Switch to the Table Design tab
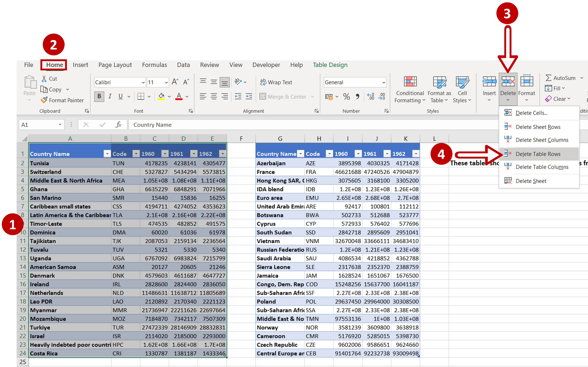Image resolution: width=588 pixels, height=367 pixels. coord(330,65)
